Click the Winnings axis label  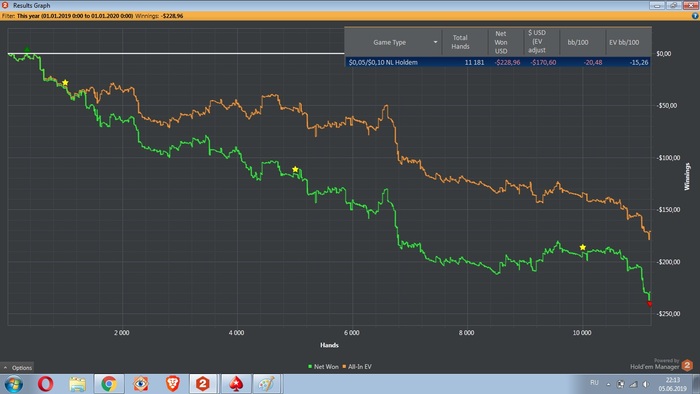[x=687, y=177]
